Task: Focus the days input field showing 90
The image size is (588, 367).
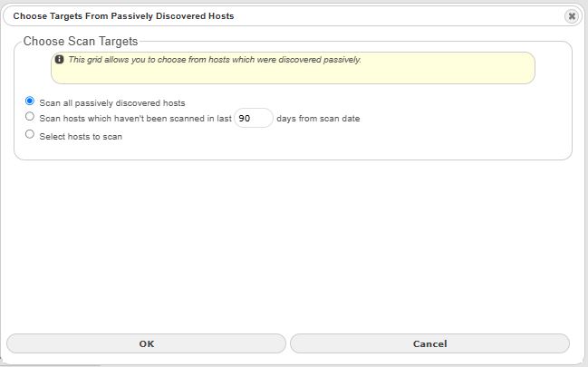Action: (254, 118)
